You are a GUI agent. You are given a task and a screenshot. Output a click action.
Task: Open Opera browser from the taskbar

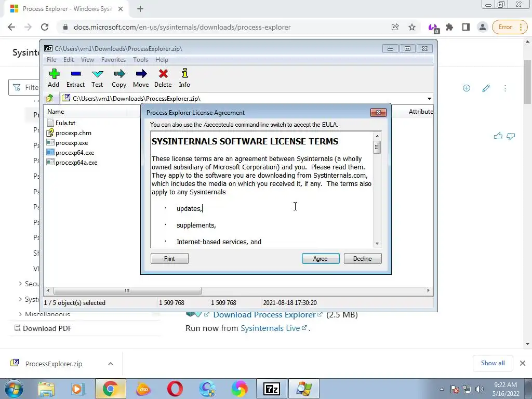175,389
